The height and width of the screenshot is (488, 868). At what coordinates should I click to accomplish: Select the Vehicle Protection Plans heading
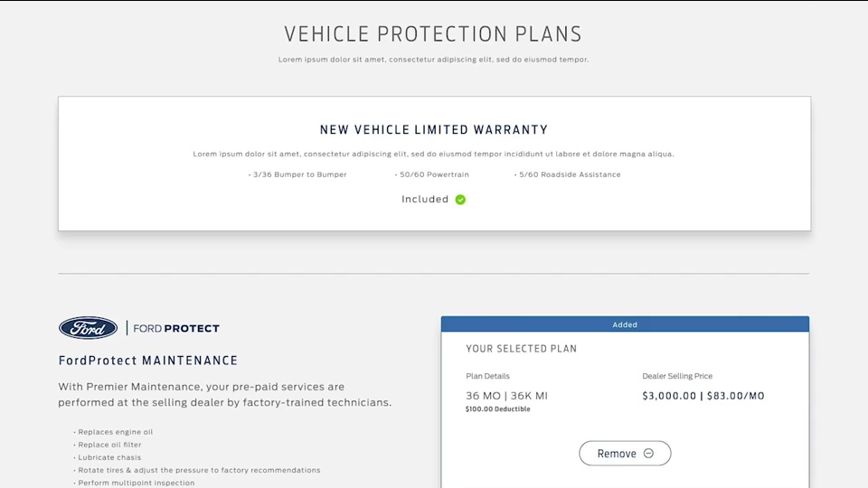[x=433, y=34]
